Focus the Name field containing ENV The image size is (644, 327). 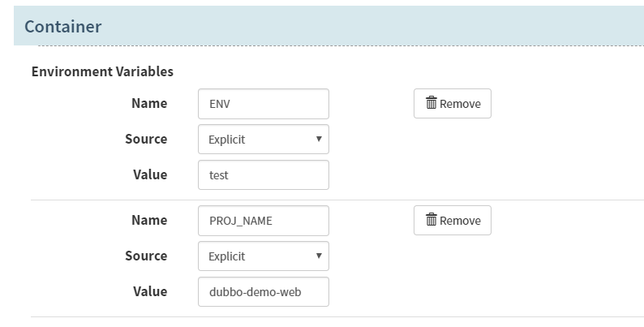[x=264, y=104]
